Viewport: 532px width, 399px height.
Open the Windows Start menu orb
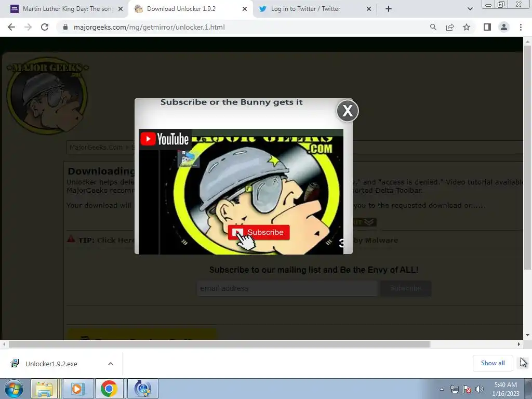tap(14, 389)
